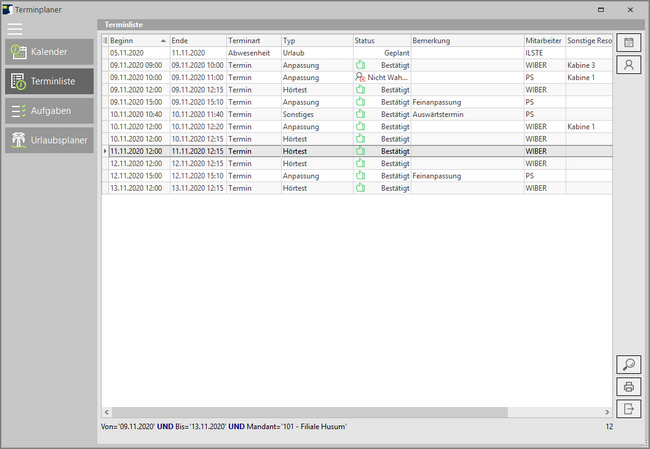
Task: Click the printer icon button
Action: pyautogui.click(x=629, y=387)
